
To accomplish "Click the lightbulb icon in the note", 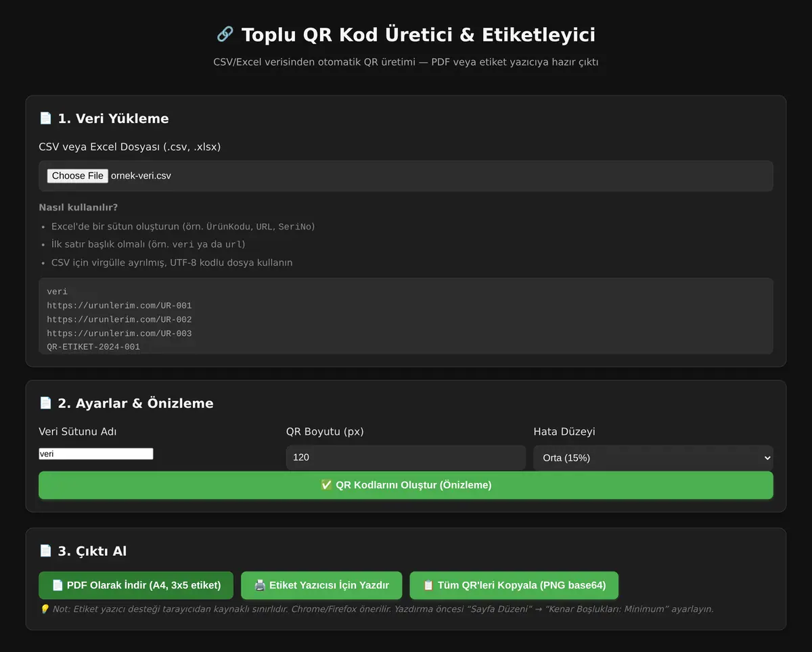I will (45, 609).
